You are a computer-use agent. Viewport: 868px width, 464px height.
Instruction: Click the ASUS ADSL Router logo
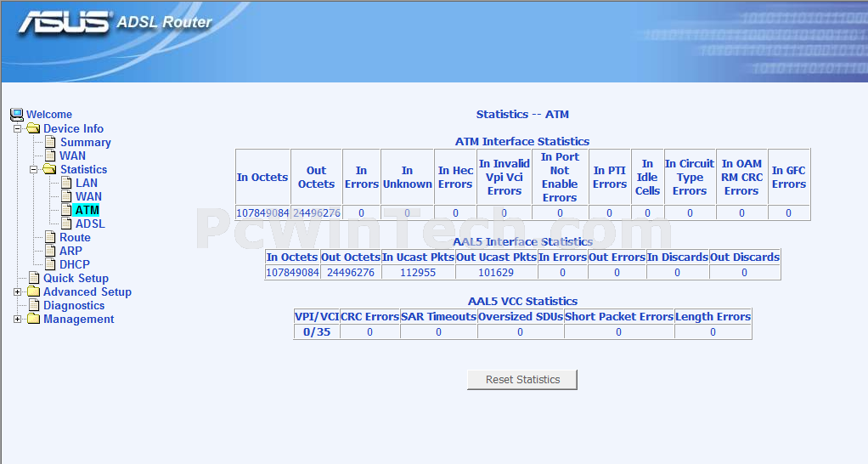(x=116, y=22)
